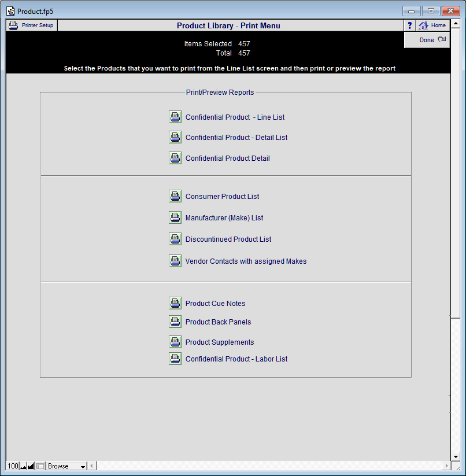The image size is (466, 476).
Task: Open Manufacturer (Make) List report
Action: (224, 218)
